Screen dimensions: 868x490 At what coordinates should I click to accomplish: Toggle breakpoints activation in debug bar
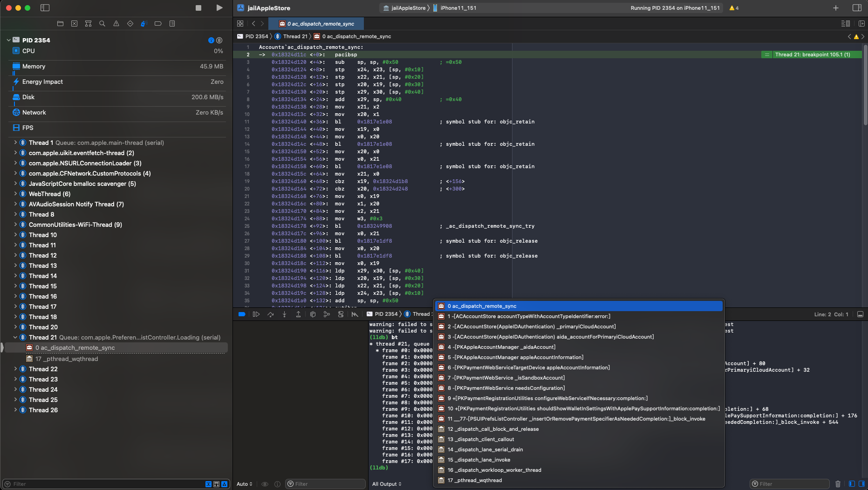pyautogui.click(x=242, y=314)
